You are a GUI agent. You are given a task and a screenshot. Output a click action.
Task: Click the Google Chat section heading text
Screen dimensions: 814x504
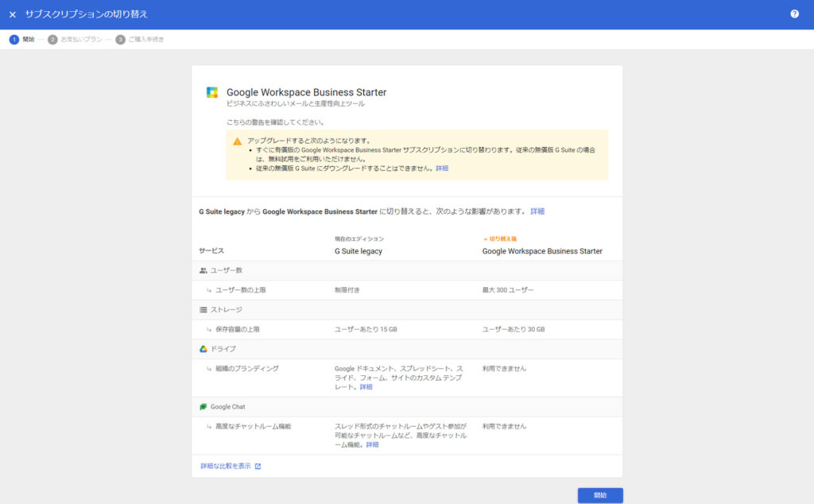(x=228, y=407)
